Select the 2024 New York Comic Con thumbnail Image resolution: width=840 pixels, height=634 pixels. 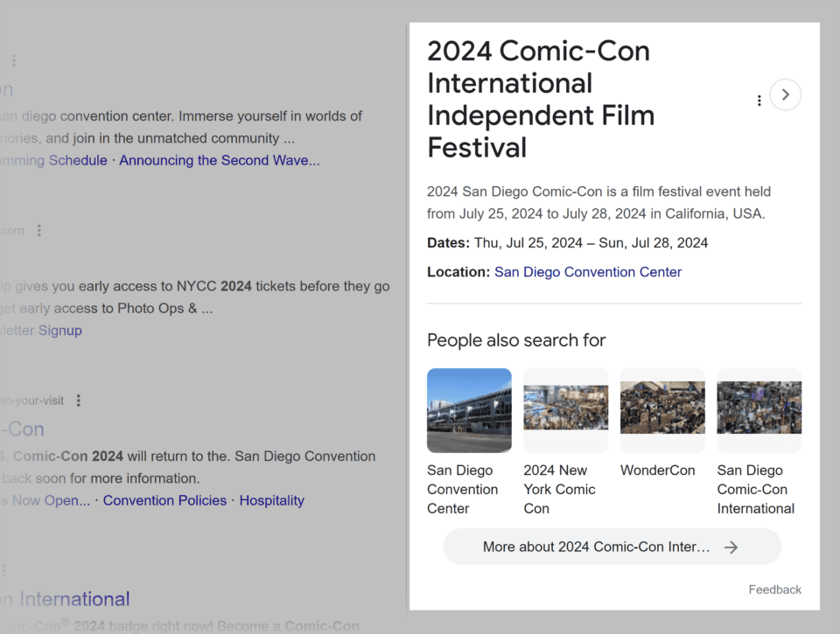tap(565, 410)
